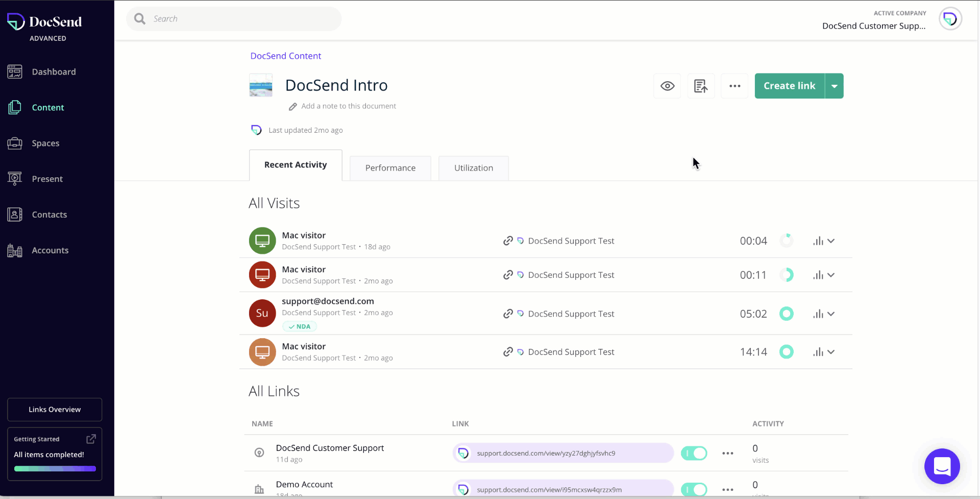980x499 pixels.
Task: Click completion ring for the 00:11 visit
Action: tap(787, 275)
